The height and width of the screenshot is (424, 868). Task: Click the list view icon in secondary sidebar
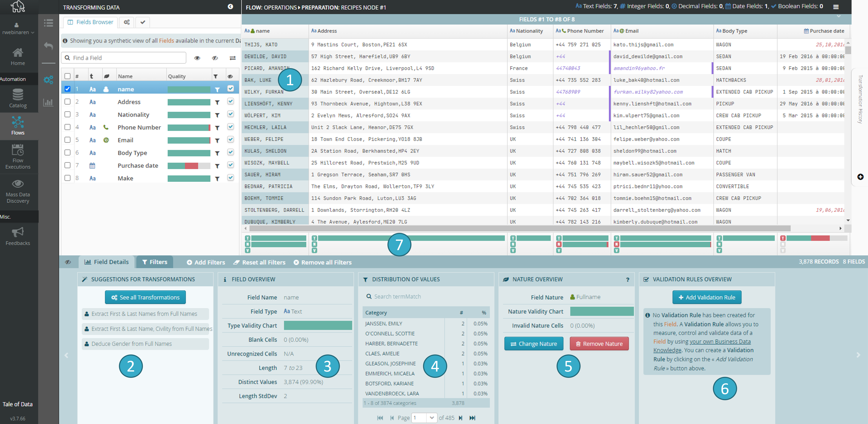point(49,23)
